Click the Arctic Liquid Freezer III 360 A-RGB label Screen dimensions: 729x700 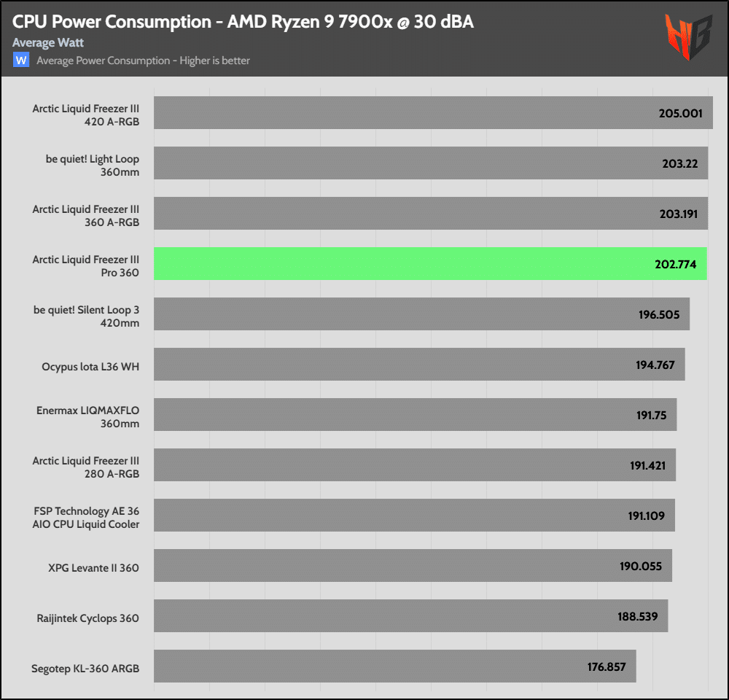pyautogui.click(x=85, y=216)
